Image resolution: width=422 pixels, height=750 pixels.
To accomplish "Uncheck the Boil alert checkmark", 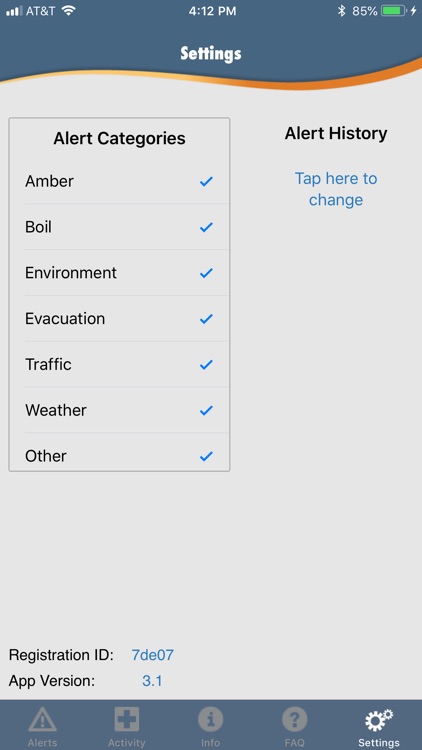I will pos(206,227).
